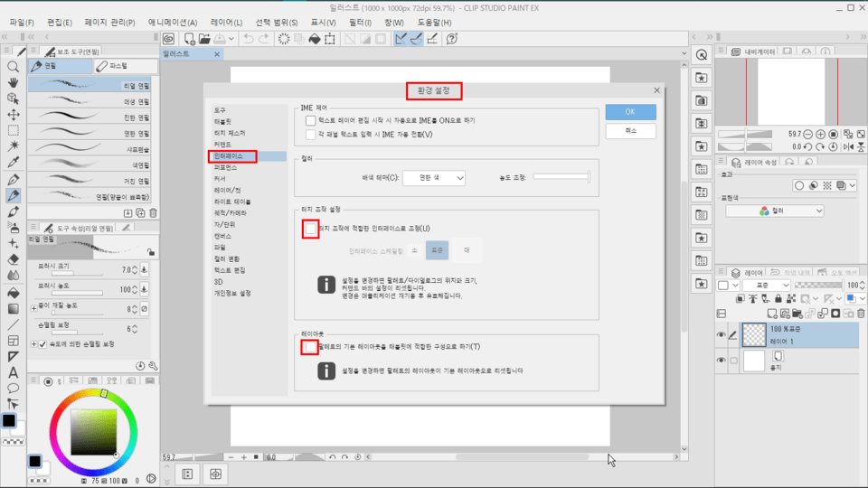Image resolution: width=868 pixels, height=488 pixels.
Task: Open the layer blending mode 표준 dropdown
Action: pyautogui.click(x=766, y=285)
